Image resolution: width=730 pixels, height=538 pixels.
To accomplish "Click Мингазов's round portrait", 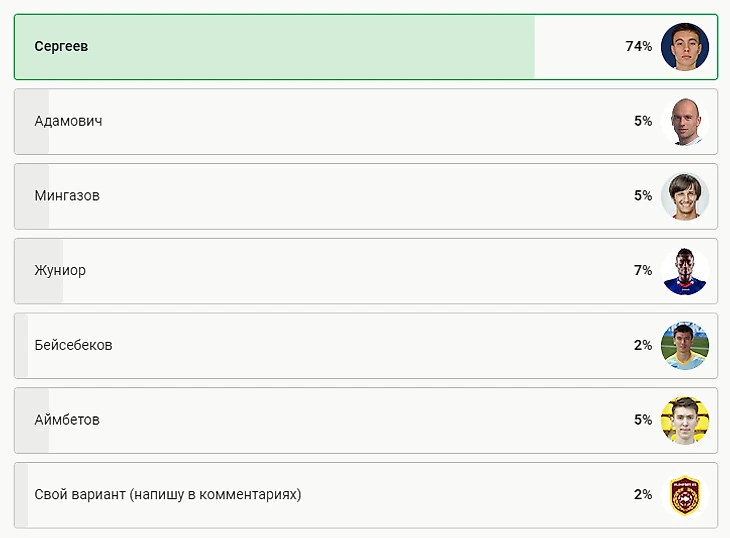I will click(685, 196).
